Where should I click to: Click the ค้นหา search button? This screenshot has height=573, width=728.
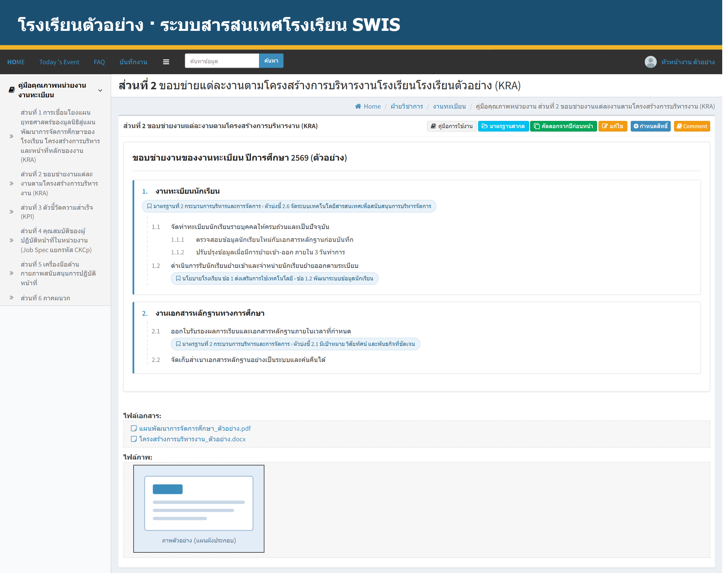point(271,61)
